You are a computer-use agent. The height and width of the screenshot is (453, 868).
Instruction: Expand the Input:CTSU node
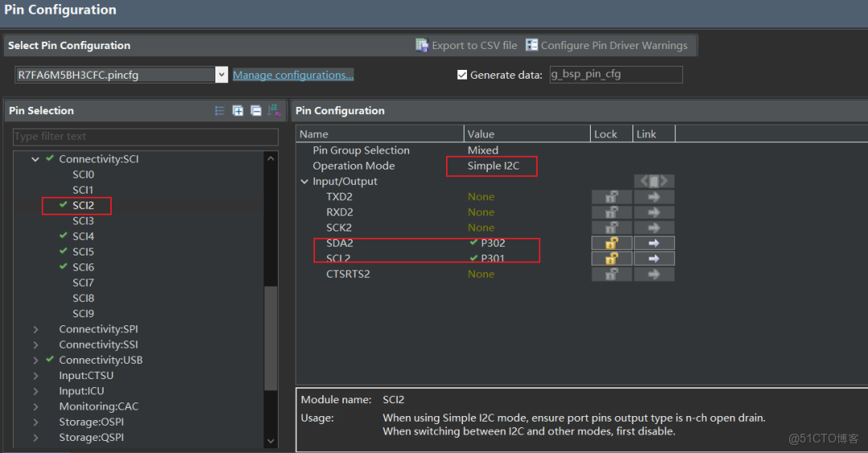pos(35,376)
